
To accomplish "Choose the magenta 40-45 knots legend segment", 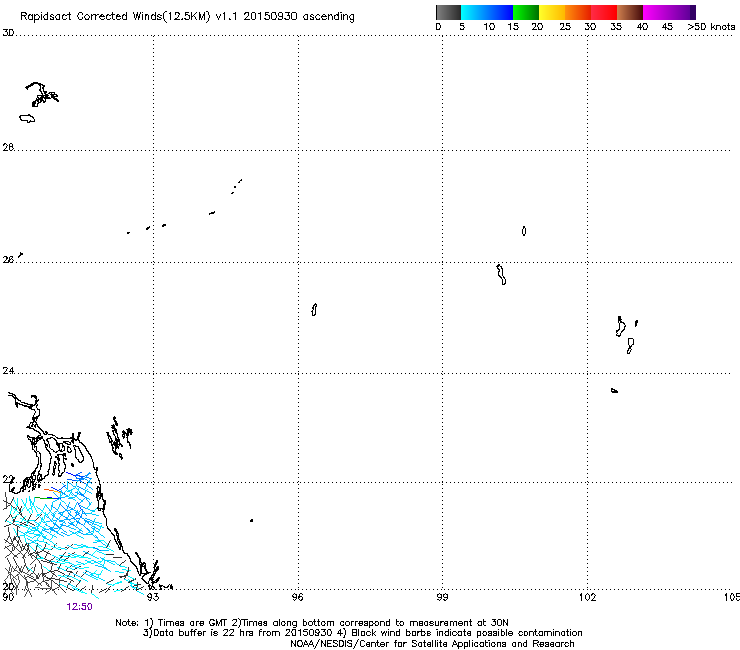I will [x=656, y=12].
